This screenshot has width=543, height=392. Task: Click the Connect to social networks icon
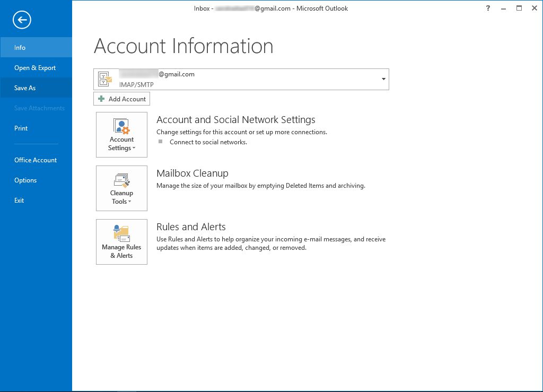(x=161, y=142)
